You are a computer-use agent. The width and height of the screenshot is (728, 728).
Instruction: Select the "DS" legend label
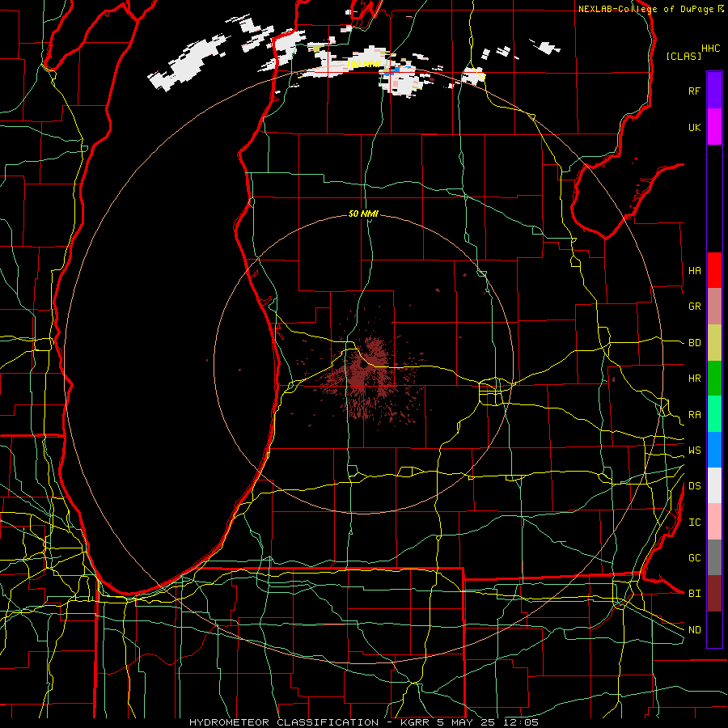coord(694,486)
